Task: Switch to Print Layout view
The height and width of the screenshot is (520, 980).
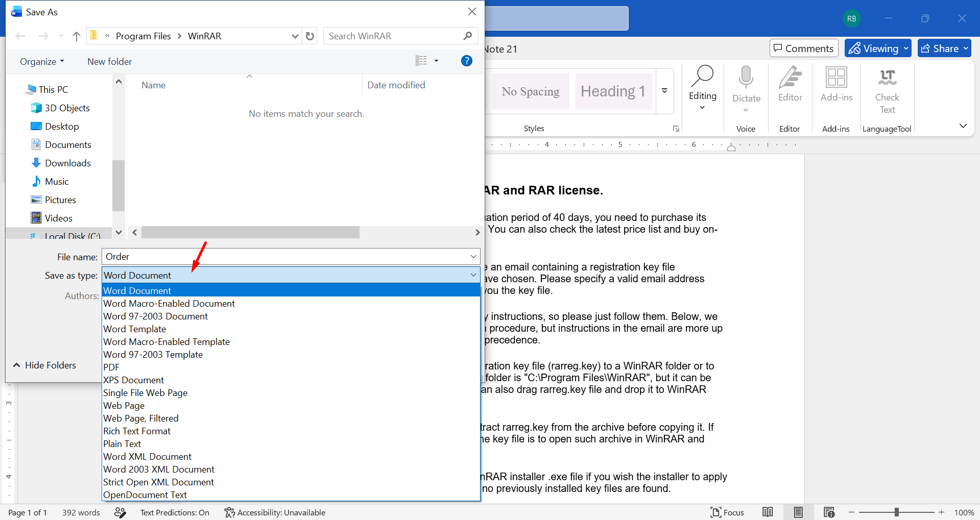Action: (x=798, y=512)
